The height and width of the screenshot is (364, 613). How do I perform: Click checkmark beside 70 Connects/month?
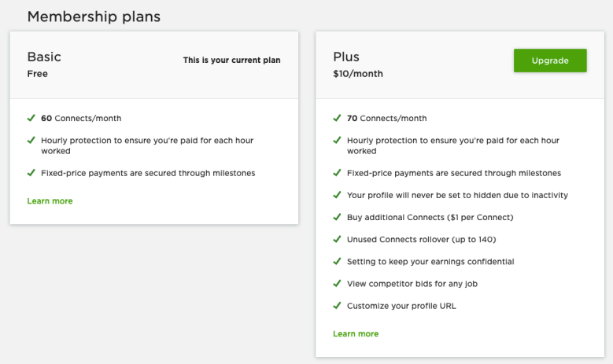coord(337,119)
